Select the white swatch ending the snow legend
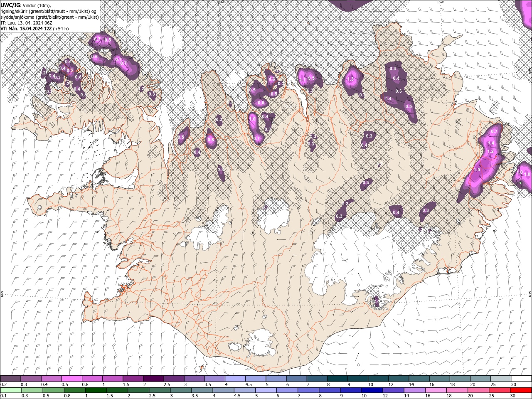Viewport: 532px width, 399px height. [x=521, y=379]
